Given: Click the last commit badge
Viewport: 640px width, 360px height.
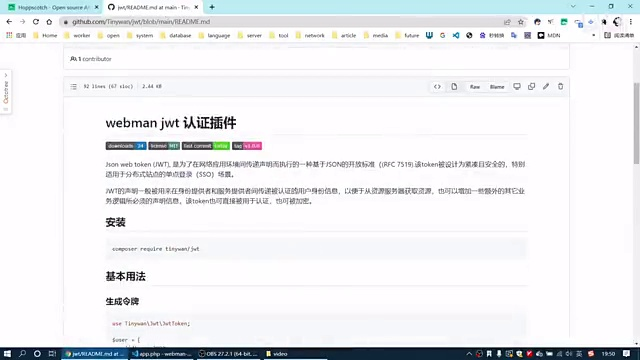Looking at the screenshot, I should (x=206, y=146).
